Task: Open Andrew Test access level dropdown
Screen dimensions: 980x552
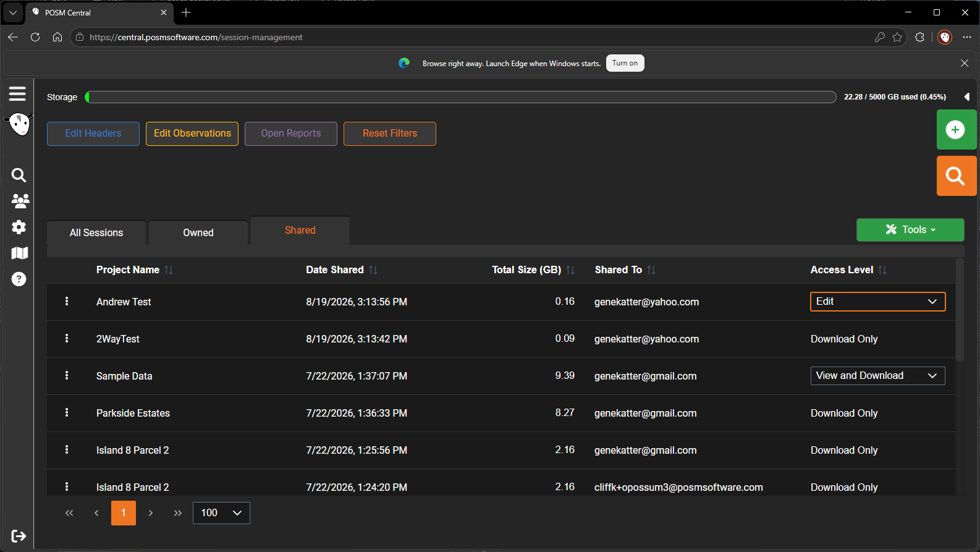Action: click(878, 302)
